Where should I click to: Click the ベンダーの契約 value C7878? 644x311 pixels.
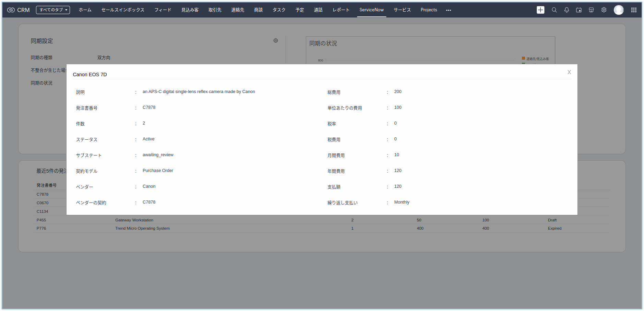[x=149, y=202]
